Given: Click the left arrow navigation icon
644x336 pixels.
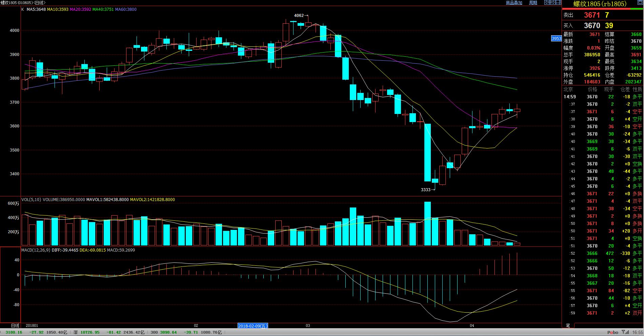Looking at the screenshot, I should pyautogui.click(x=547, y=3).
